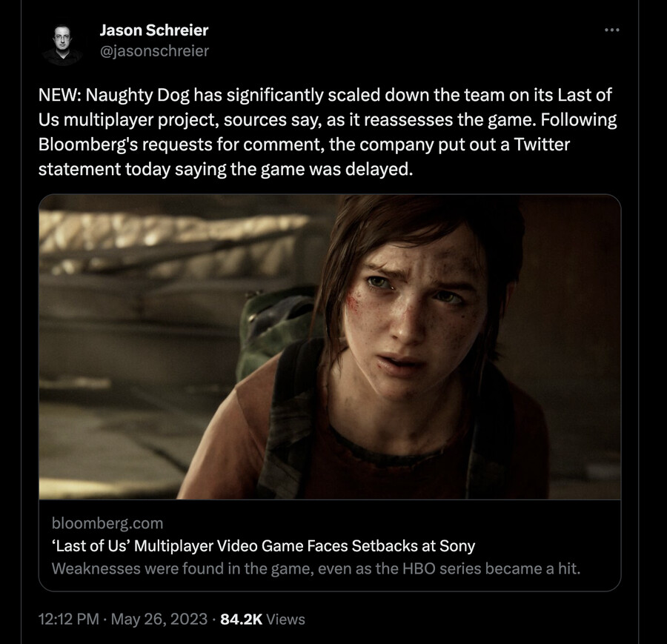Click Jason Schreier's profile avatar
Screen dimensions: 667x644
62,44
